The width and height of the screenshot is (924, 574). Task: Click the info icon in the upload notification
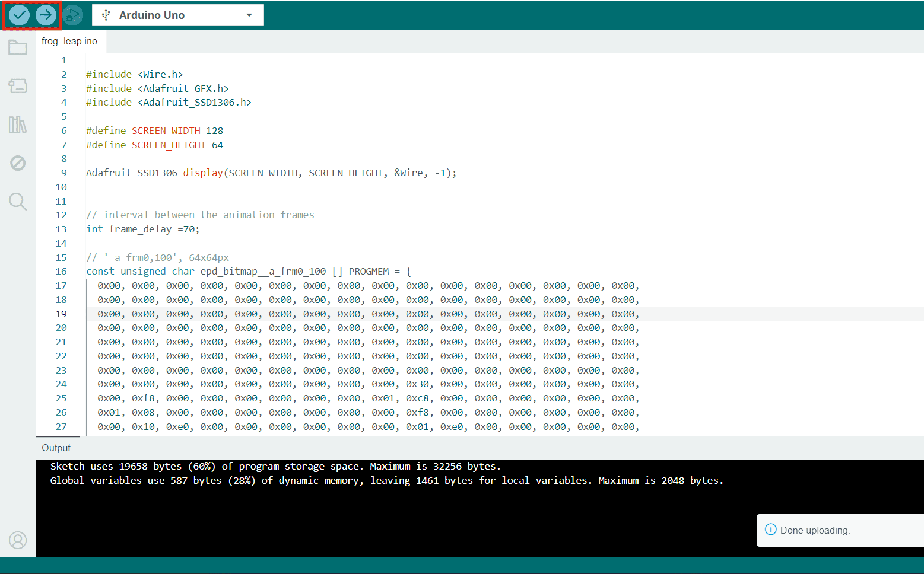[x=770, y=530]
